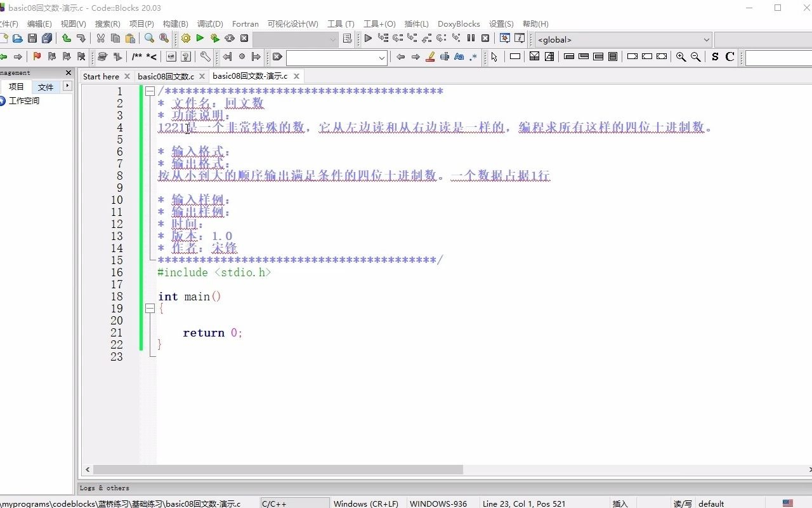This screenshot has width=812, height=508.
Task: Paste from the clipboard
Action: click(130, 38)
